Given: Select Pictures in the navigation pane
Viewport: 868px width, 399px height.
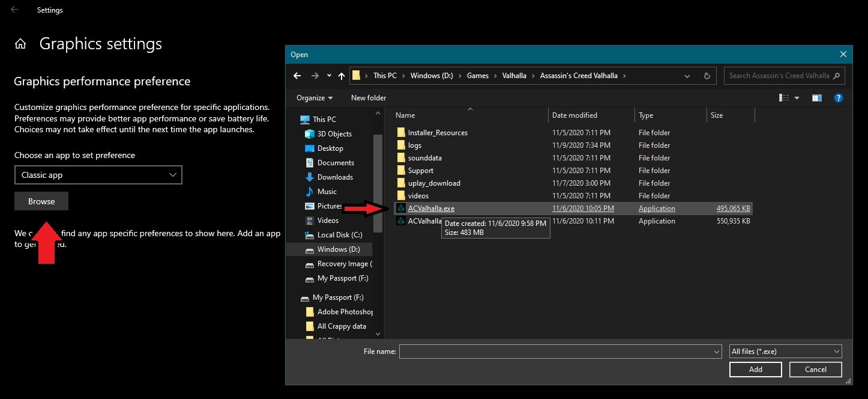Looking at the screenshot, I should [x=330, y=206].
